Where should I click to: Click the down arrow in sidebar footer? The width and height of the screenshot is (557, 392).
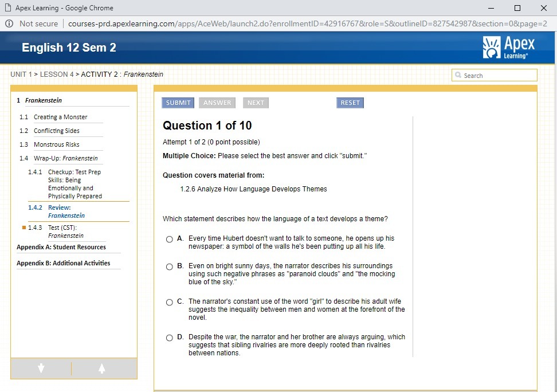click(41, 368)
